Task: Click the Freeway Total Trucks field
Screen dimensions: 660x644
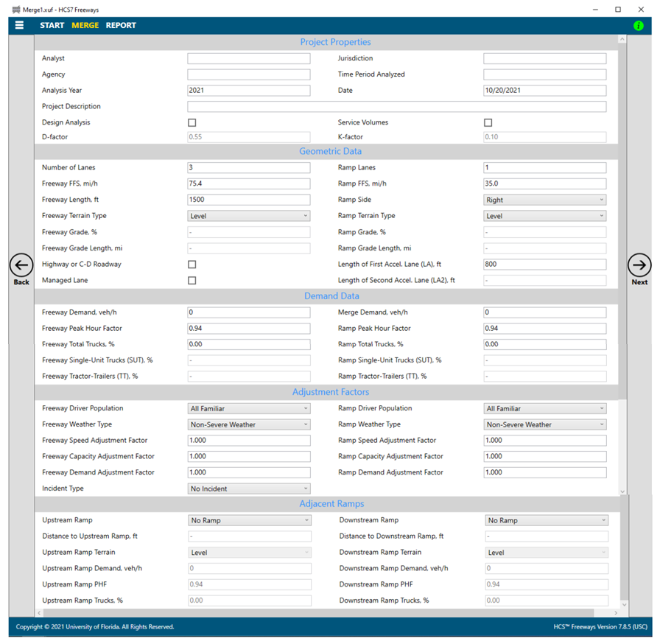Action: [249, 344]
